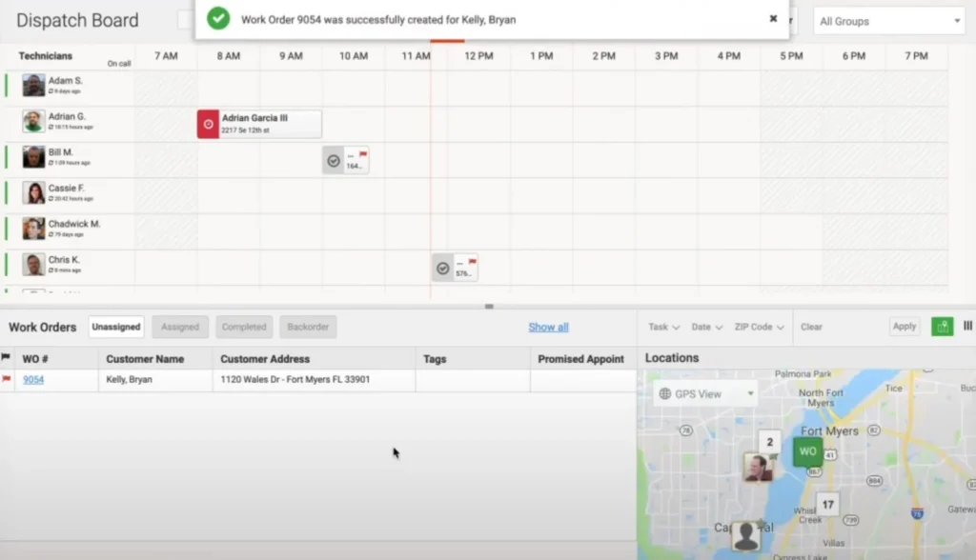The width and height of the screenshot is (976, 560).
Task: Click the Work Orders heading
Action: pos(42,328)
